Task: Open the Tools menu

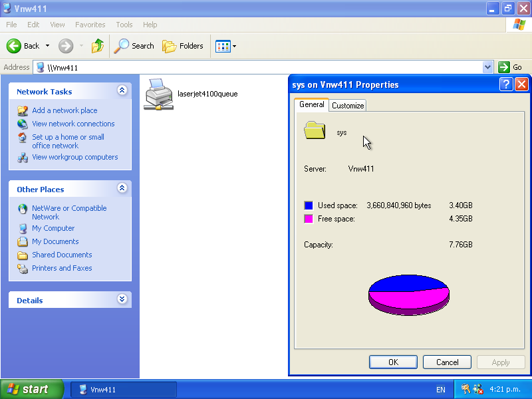Action: (x=124, y=25)
